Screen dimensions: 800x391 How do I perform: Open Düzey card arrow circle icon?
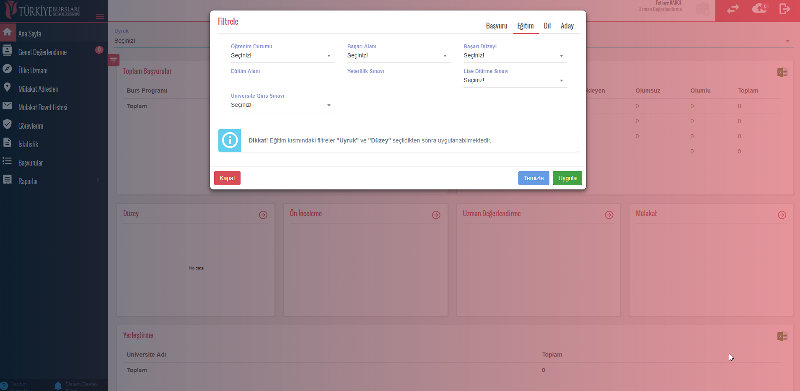(x=263, y=215)
